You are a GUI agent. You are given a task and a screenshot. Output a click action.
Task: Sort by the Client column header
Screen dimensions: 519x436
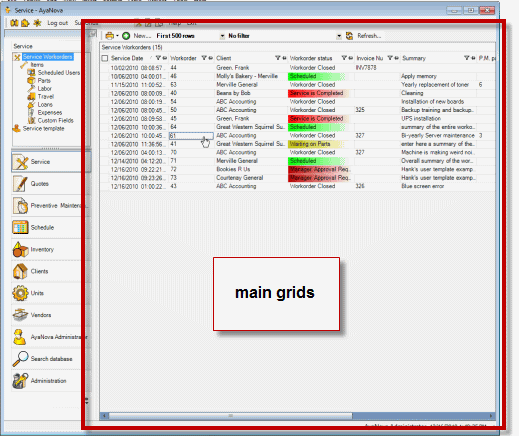[224, 58]
